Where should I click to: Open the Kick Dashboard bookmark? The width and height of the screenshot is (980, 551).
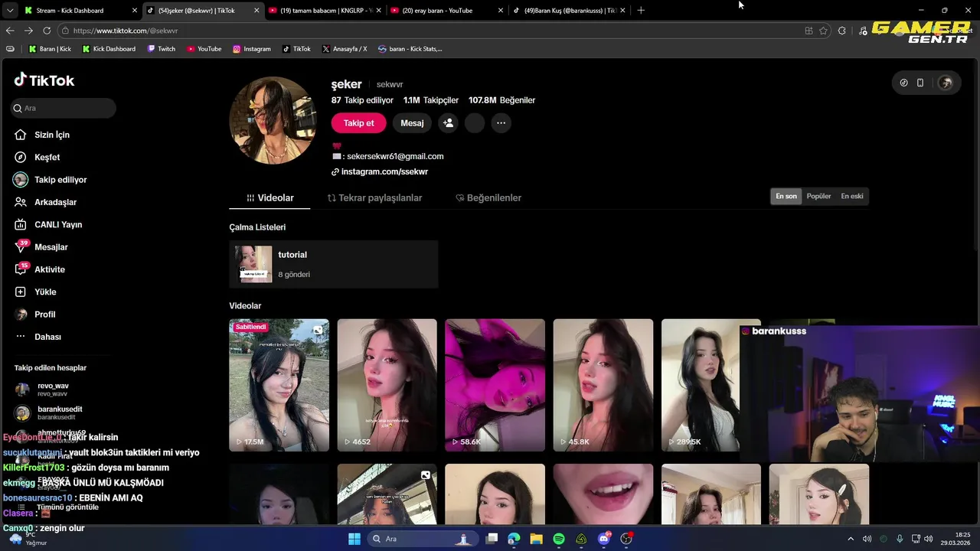click(x=108, y=49)
